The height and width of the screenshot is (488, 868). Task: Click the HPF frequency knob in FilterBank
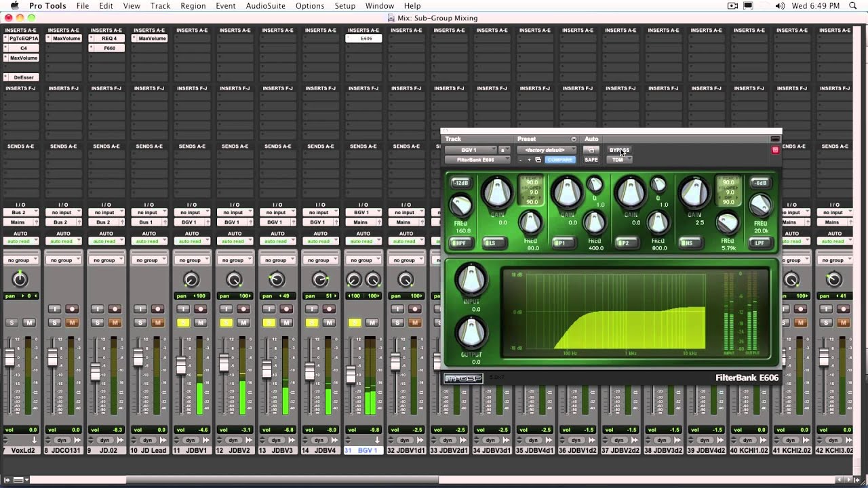[461, 206]
